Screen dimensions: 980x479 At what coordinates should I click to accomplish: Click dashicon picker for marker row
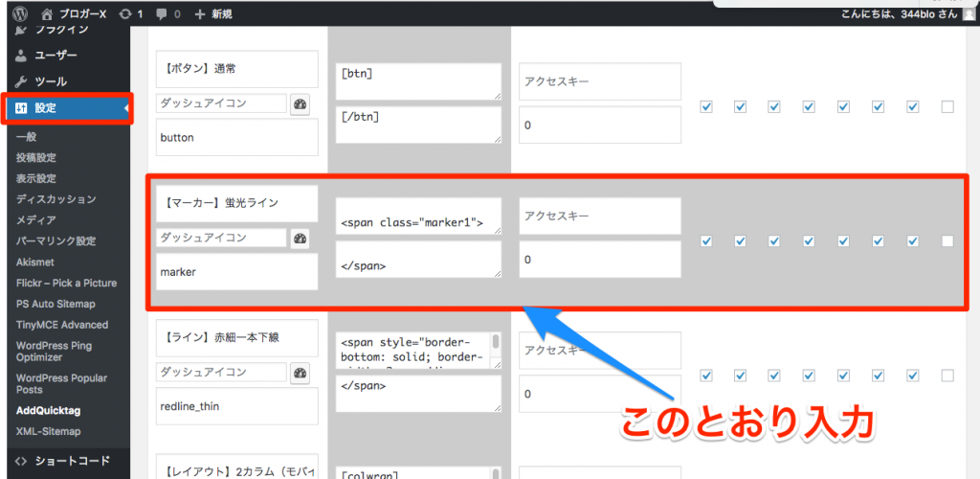pyautogui.click(x=301, y=239)
